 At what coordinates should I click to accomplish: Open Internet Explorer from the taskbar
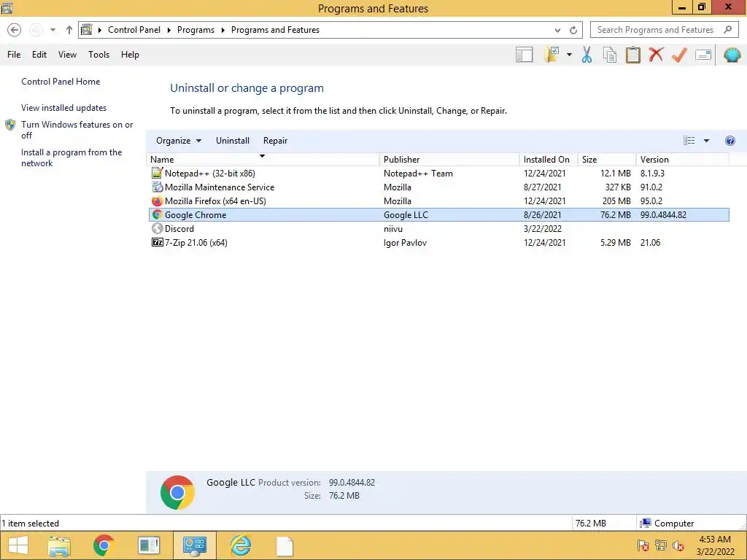[x=240, y=545]
